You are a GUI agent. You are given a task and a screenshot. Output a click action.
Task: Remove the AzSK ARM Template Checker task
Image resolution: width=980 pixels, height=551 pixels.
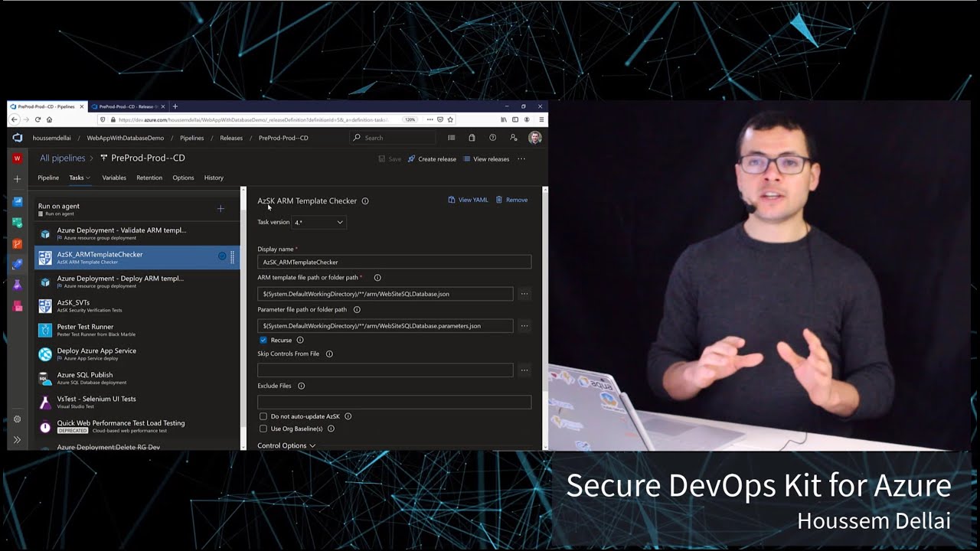(511, 200)
